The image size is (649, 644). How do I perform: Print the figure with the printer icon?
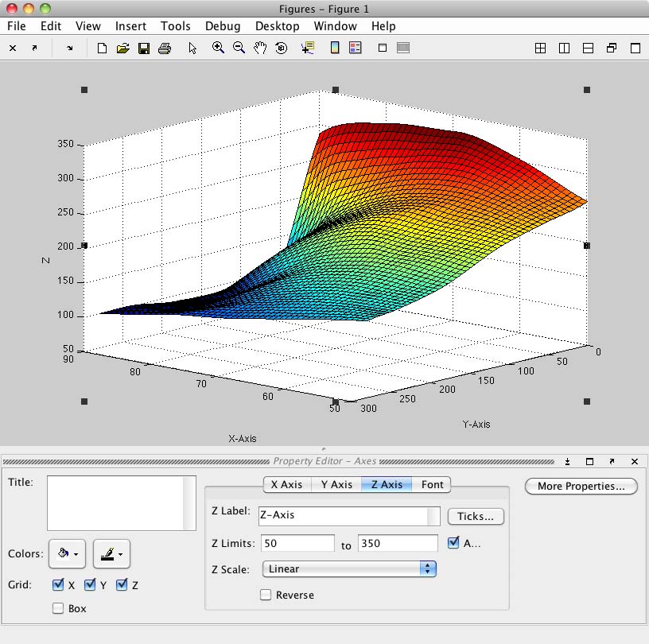(x=165, y=48)
